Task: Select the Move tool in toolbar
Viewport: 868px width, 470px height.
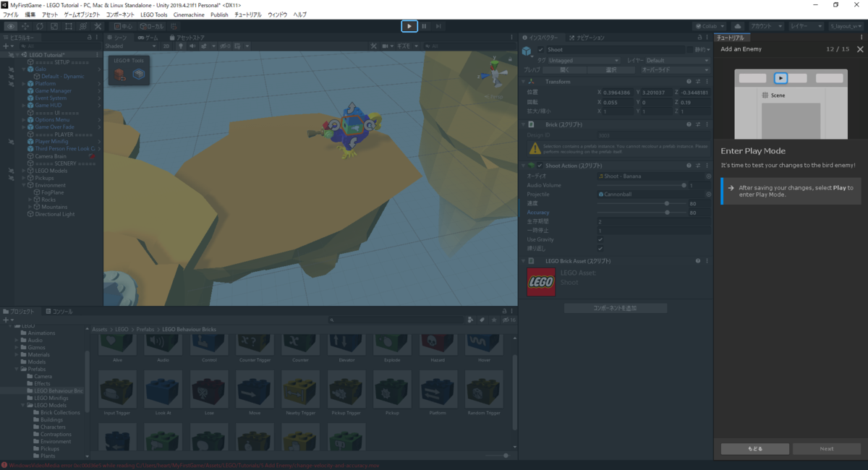Action: click(25, 26)
